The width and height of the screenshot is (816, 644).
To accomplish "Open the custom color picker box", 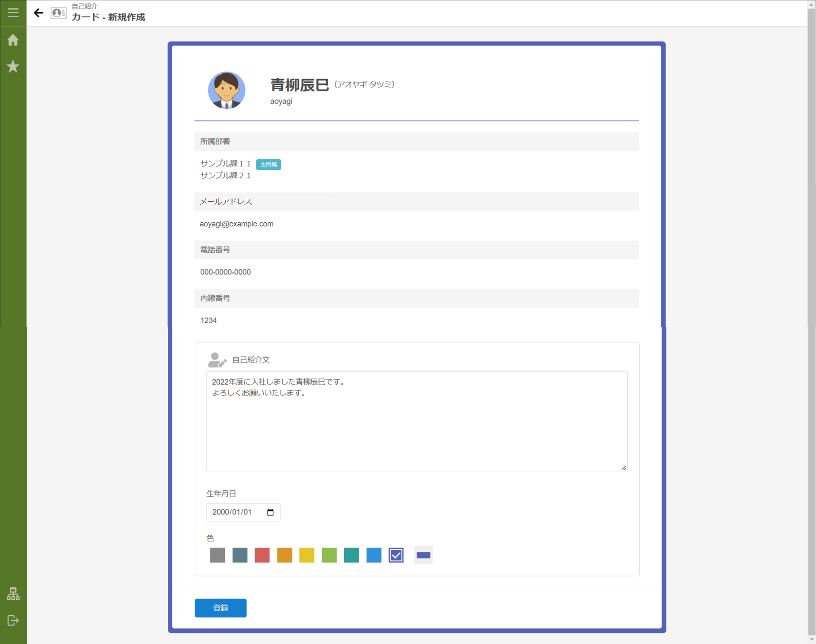I will point(423,555).
